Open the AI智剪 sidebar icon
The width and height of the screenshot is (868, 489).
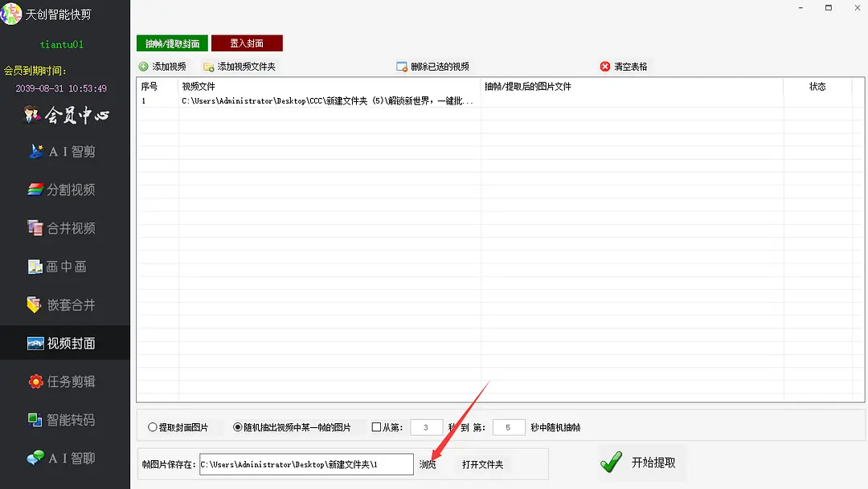[x=36, y=151]
